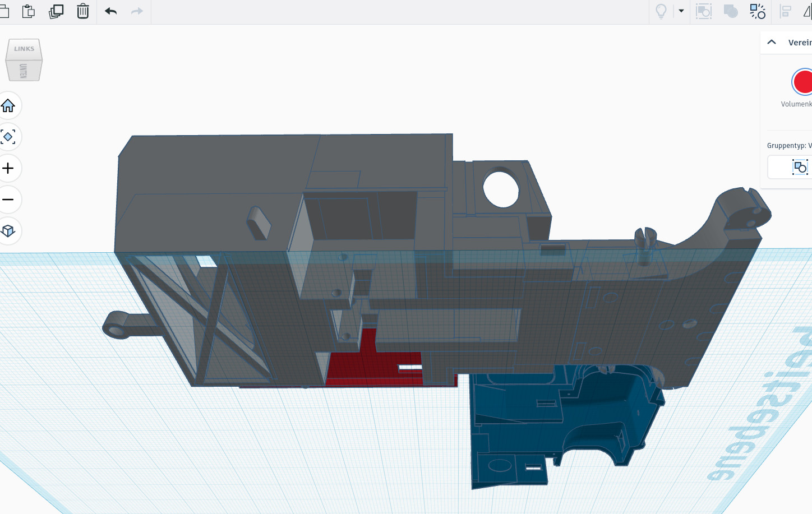Undo the last action
This screenshot has width=812, height=514.
[110, 11]
